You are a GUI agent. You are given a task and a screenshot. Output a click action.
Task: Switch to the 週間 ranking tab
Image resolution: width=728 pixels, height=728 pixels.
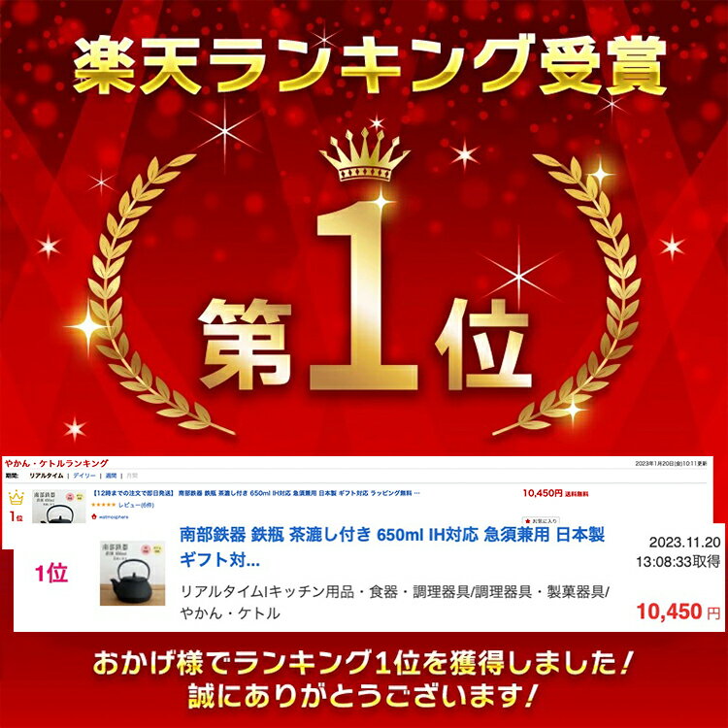point(111,476)
